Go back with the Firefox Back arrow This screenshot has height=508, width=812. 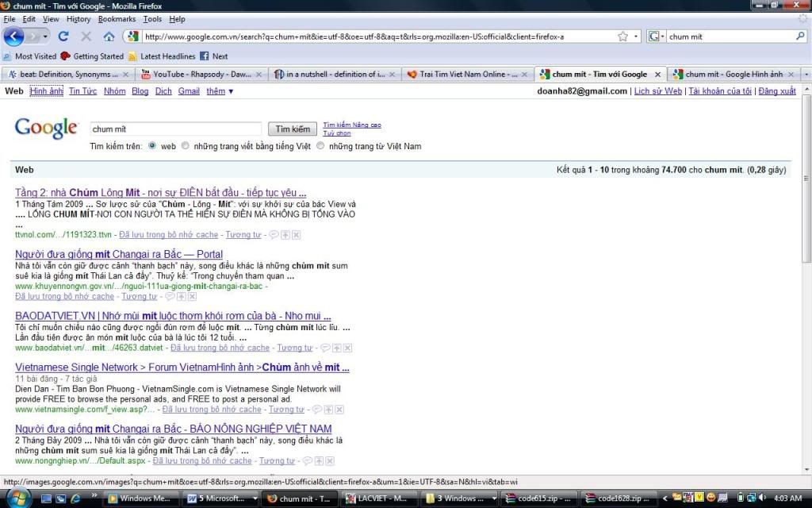pyautogui.click(x=13, y=37)
